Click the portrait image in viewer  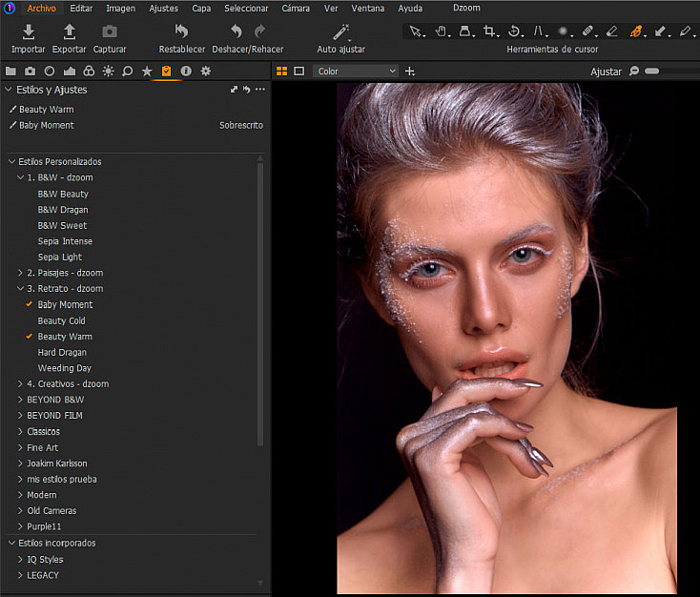(x=506, y=338)
